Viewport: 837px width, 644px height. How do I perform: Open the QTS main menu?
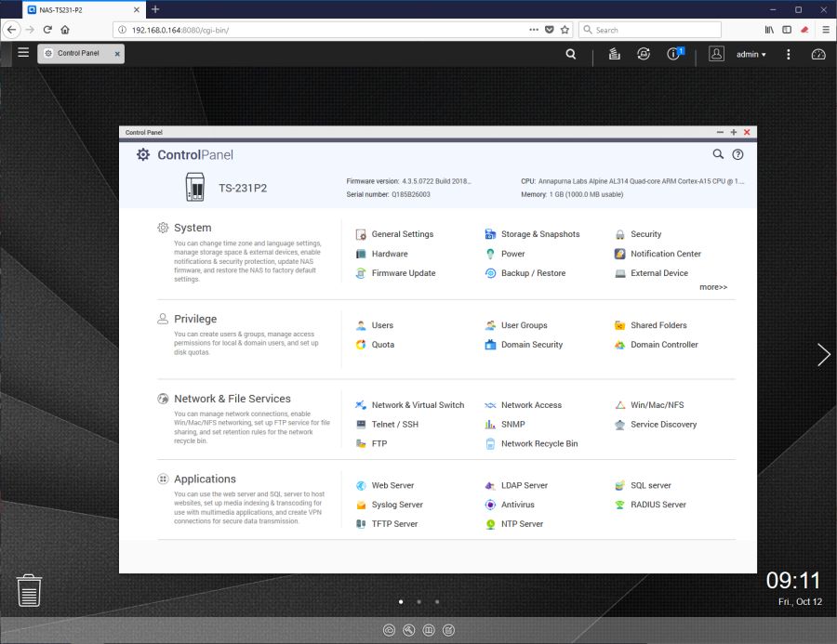click(x=23, y=52)
